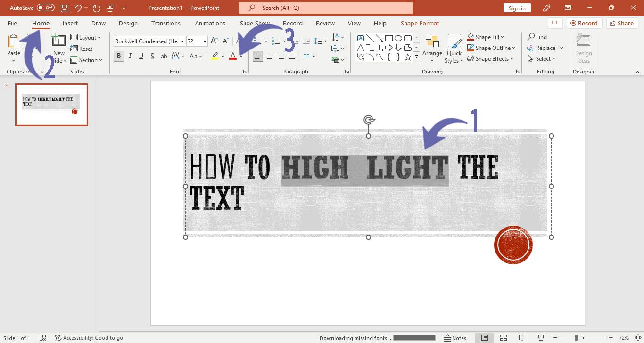Open the Shape Outline menu
Image resolution: width=644 pixels, height=343 pixels.
coord(491,48)
